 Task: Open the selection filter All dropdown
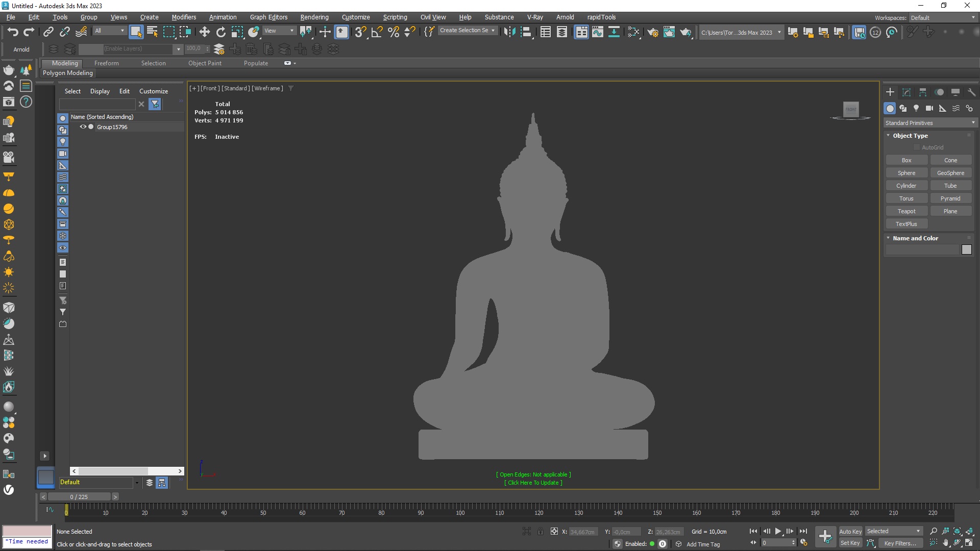coord(109,31)
